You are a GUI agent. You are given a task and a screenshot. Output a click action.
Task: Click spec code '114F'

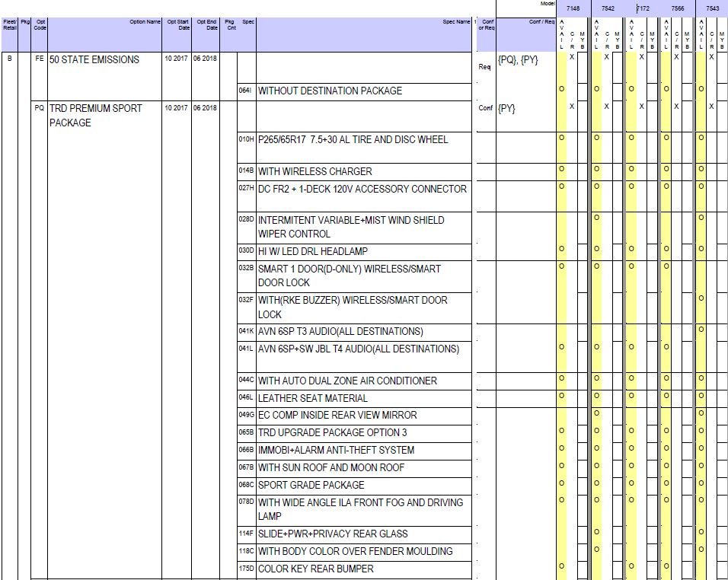coord(246,533)
